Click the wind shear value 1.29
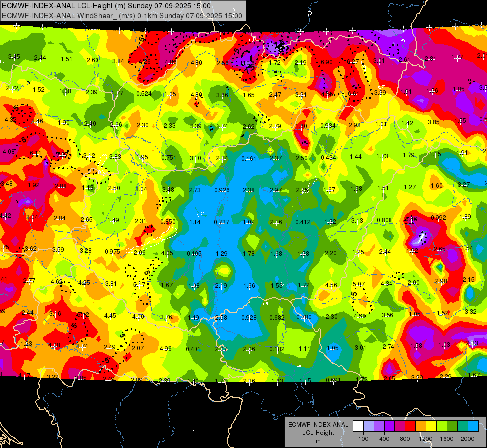The height and width of the screenshot is (448, 487). click(x=222, y=254)
